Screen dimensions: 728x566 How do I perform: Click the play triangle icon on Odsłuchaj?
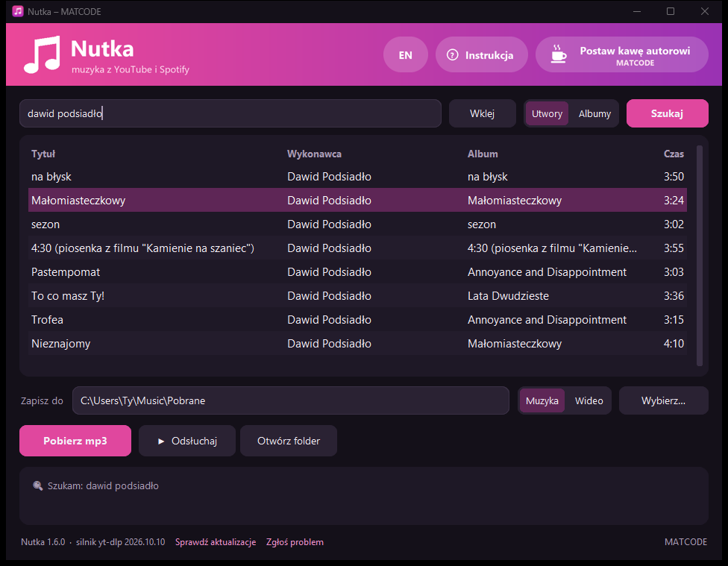pos(161,441)
